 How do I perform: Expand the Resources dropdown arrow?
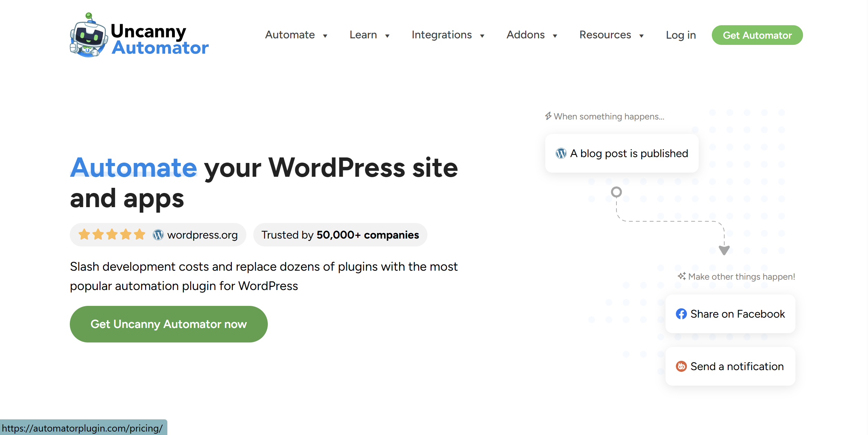[641, 36]
